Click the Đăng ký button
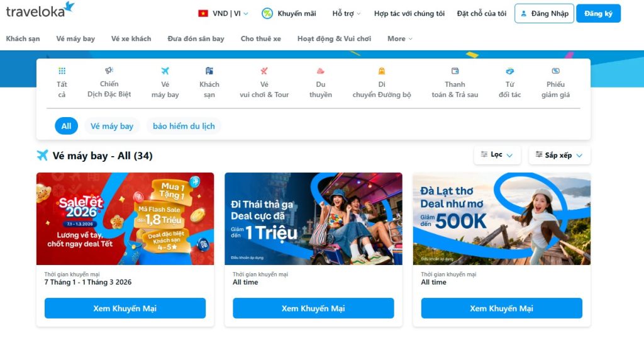Screen dimensions: 644x340 (599, 14)
